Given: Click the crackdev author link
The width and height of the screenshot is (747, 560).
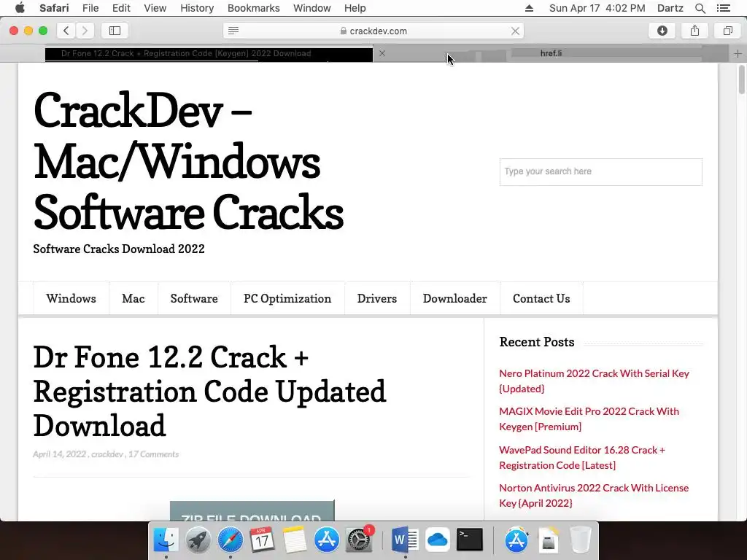Looking at the screenshot, I should [107, 454].
